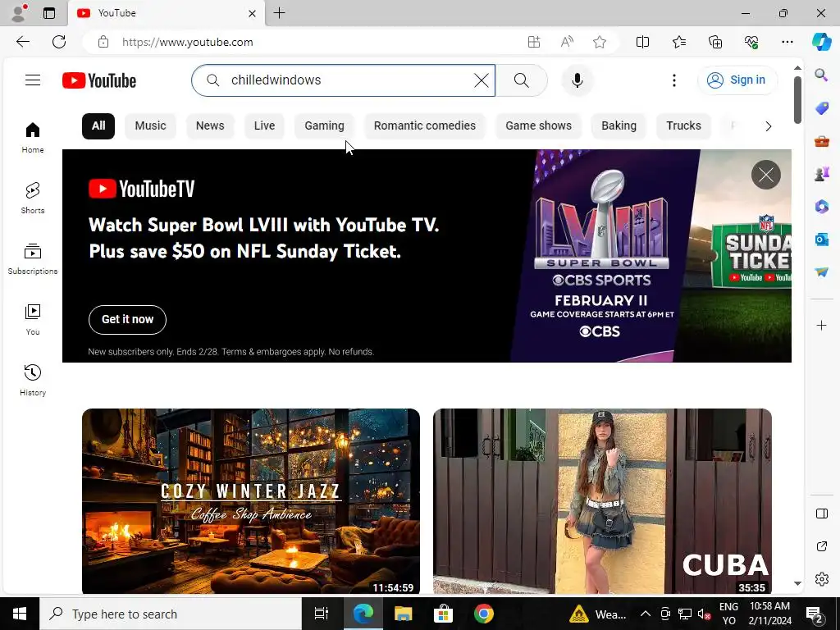Open Favorites list in toolbar
840x630 pixels.
point(678,42)
